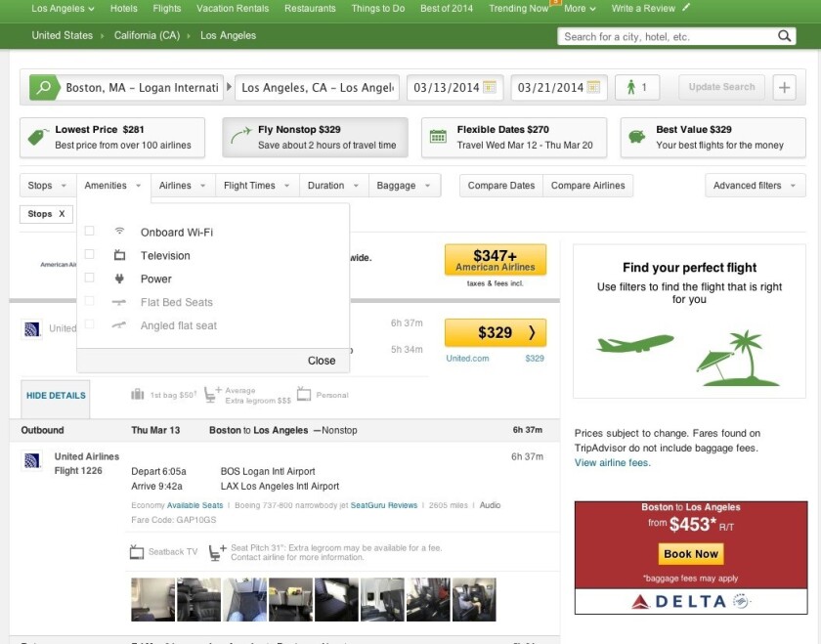
Task: Click Book Now in the Delta ad
Action: pos(691,554)
